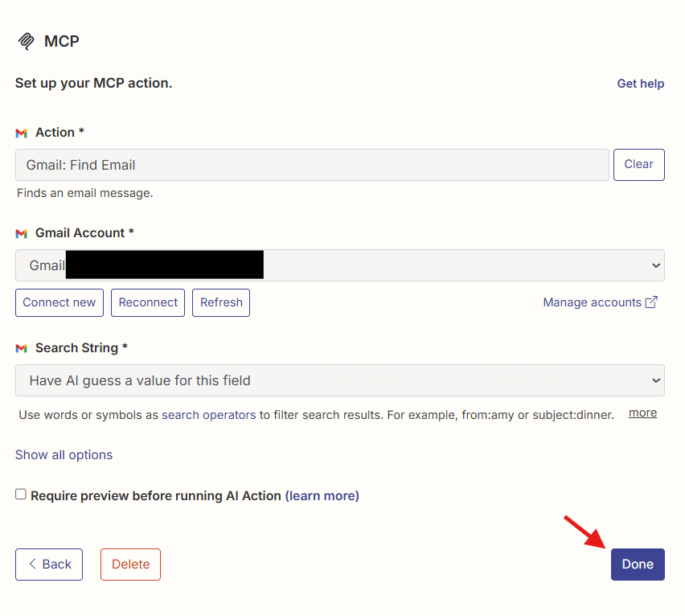Screen dimensions: 685x616
Task: Click Connect new account button
Action: click(x=59, y=302)
